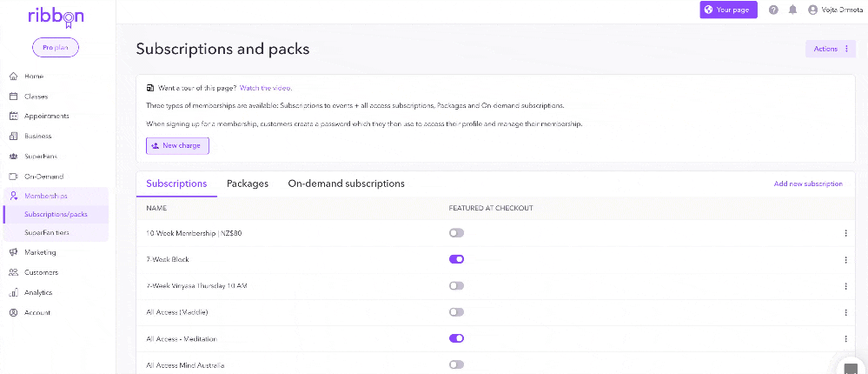The width and height of the screenshot is (868, 374).
Task: Open the On-Demand video icon
Action: coord(14,177)
